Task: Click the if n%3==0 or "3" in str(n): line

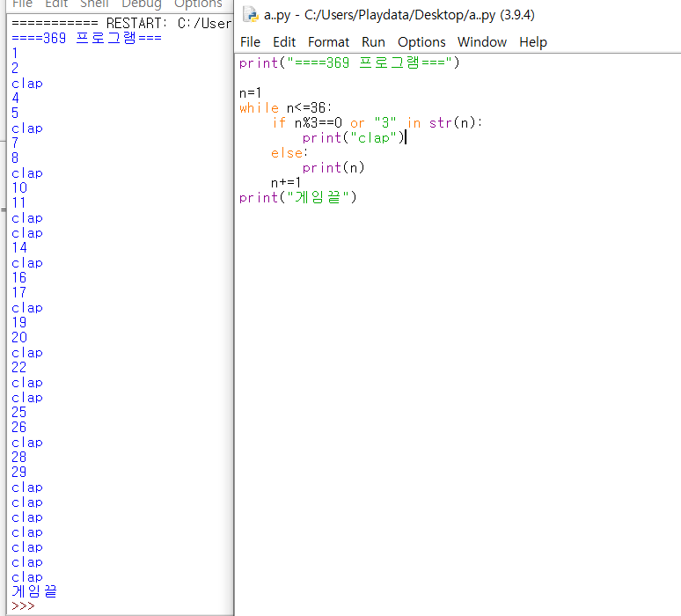Action: point(377,123)
